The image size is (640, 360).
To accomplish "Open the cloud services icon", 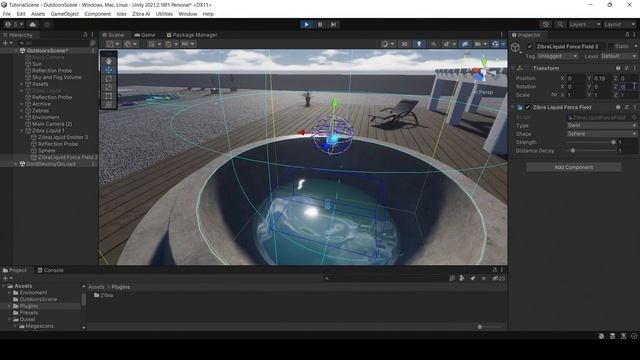I will point(33,24).
